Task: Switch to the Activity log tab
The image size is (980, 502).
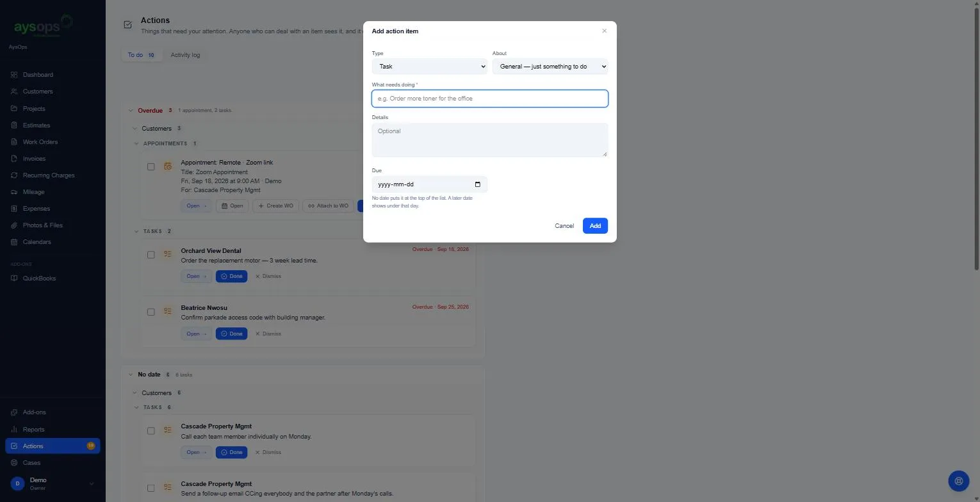Action: click(x=185, y=55)
